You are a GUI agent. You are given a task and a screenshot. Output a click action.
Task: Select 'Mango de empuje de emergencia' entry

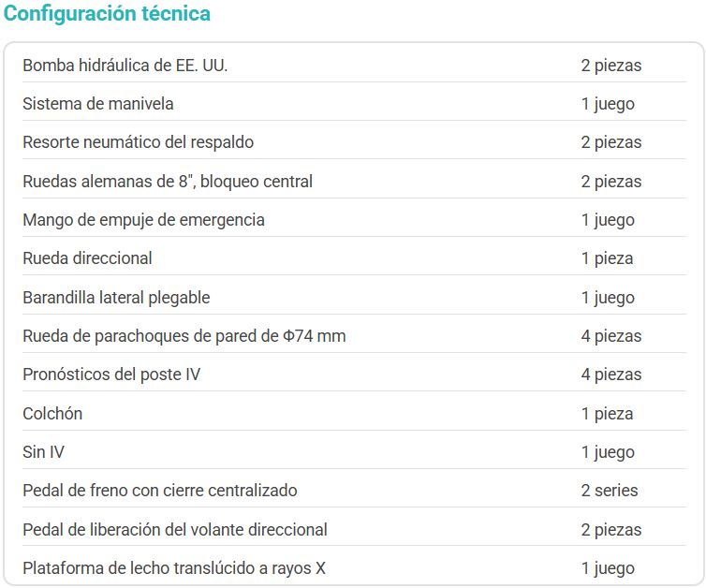[143, 220]
